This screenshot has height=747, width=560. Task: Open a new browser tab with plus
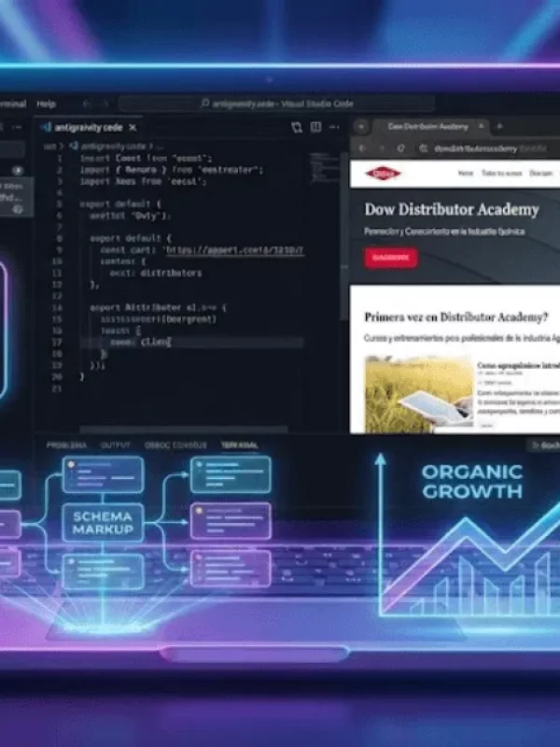(499, 126)
